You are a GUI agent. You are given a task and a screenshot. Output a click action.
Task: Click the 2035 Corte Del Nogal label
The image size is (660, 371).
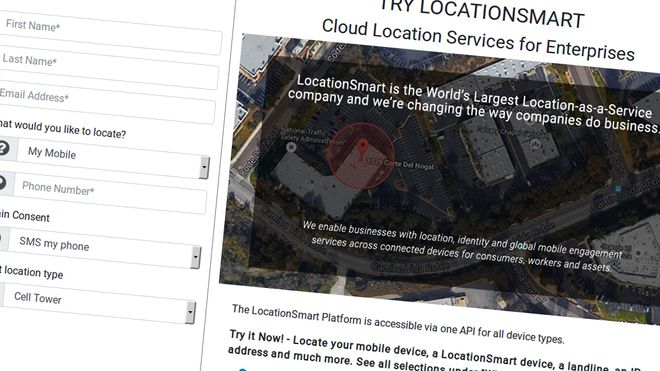(400, 163)
